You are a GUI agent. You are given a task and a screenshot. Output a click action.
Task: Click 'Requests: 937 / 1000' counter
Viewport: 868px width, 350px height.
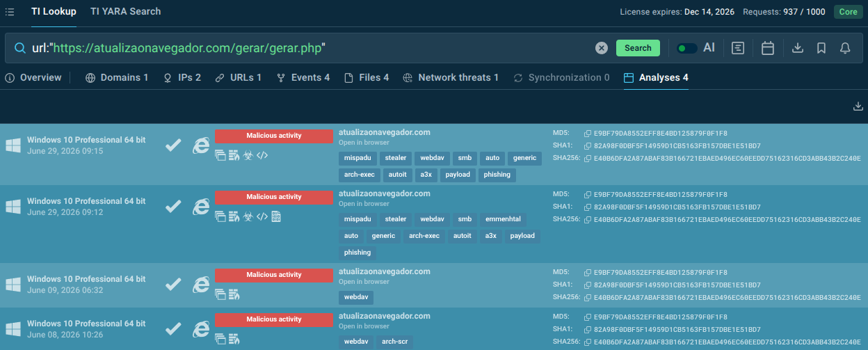tap(784, 12)
